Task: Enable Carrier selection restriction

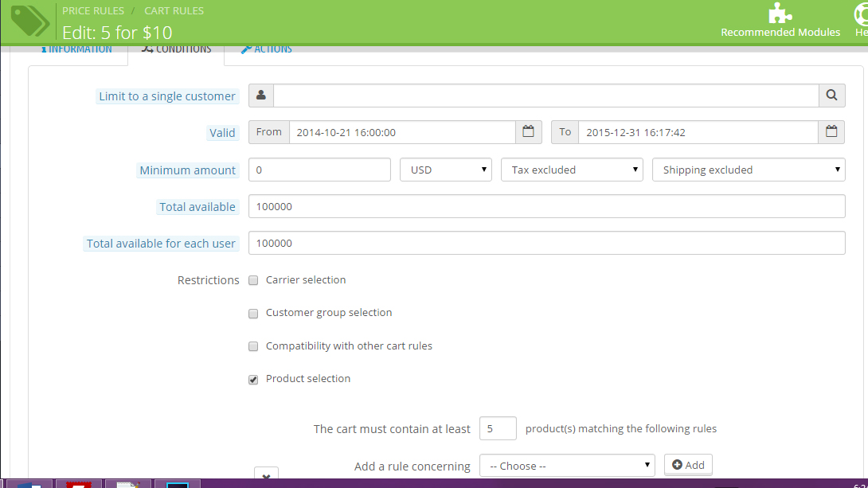Action: 253,280
